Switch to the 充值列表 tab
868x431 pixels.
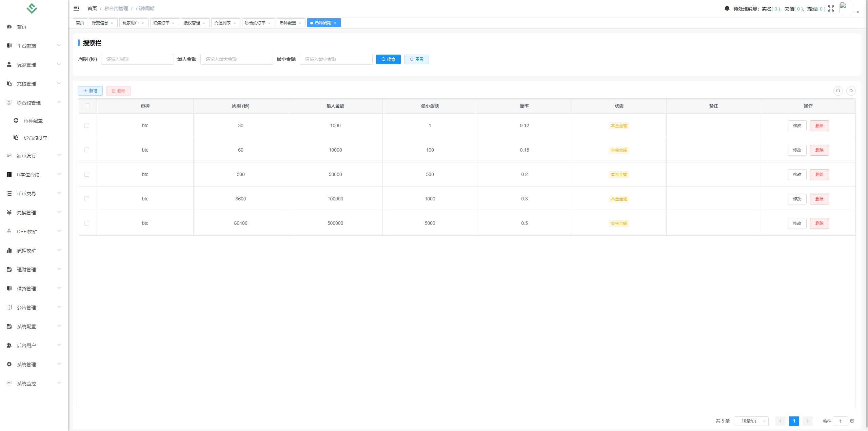click(225, 23)
